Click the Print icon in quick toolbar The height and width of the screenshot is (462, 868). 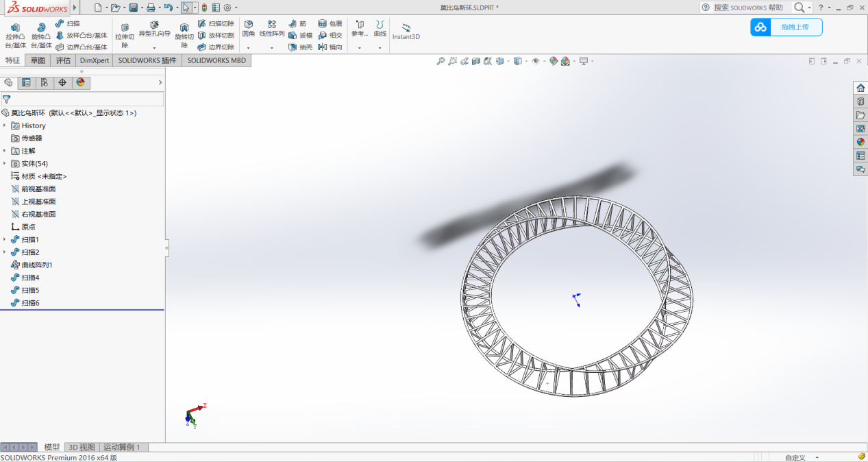[x=151, y=8]
